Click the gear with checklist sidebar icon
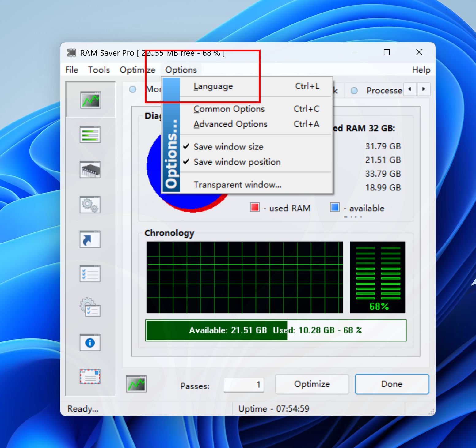Image resolution: width=476 pixels, height=448 pixels. [90, 307]
